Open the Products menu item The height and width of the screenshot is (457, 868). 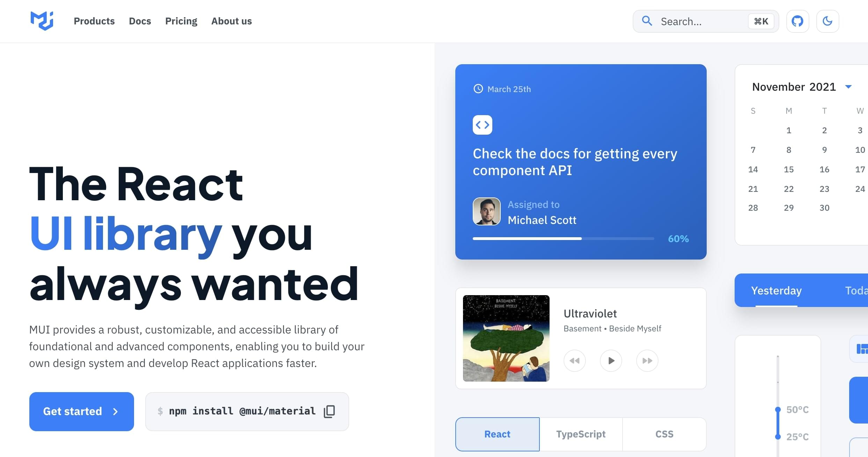pyautogui.click(x=94, y=21)
